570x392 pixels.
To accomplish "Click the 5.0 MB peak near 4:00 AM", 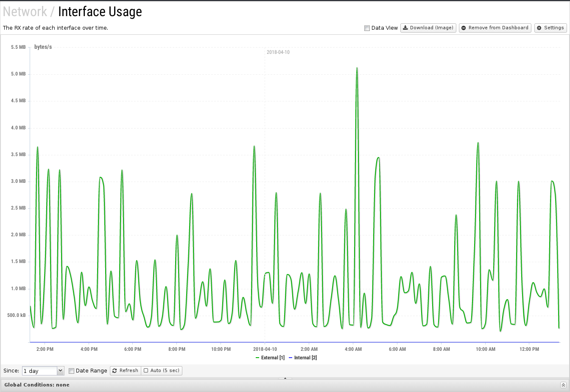I will (x=357, y=68).
